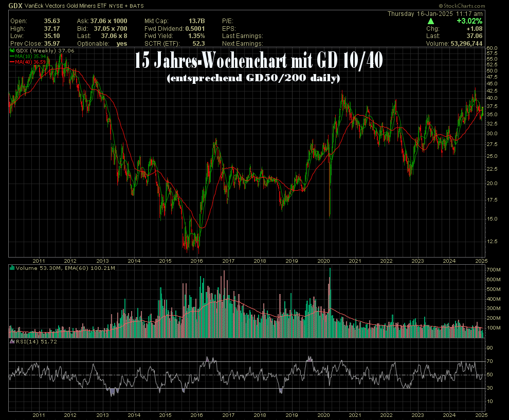Click the small icon beside RSI(14) legend
509x420 pixels.
pos(12,341)
